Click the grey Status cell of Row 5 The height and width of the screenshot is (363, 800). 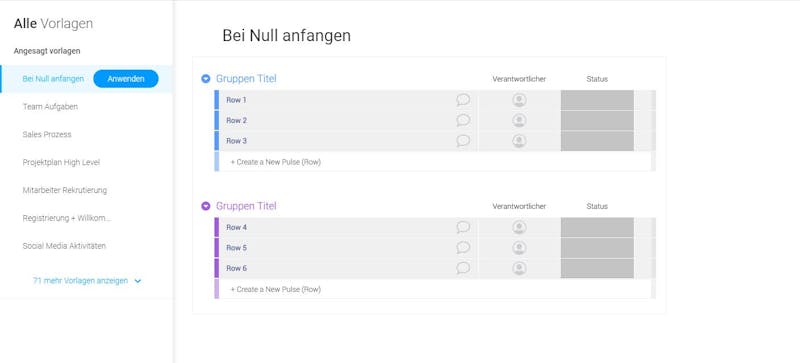597,248
